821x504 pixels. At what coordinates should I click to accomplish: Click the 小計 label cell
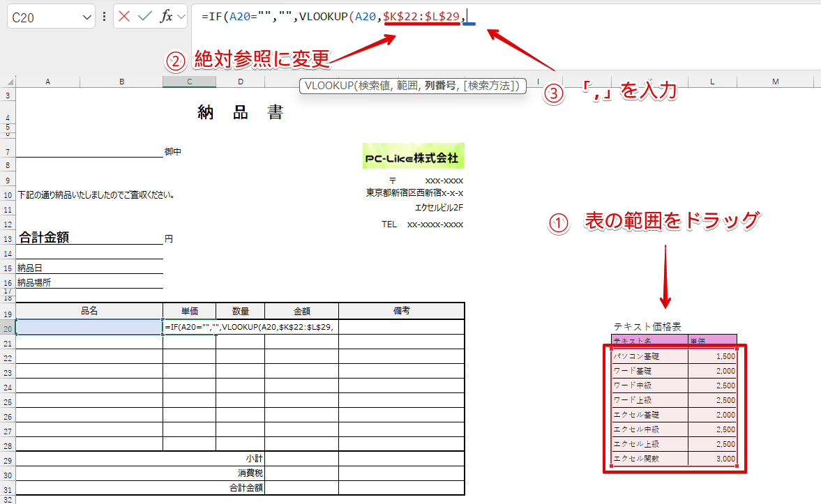(254, 459)
